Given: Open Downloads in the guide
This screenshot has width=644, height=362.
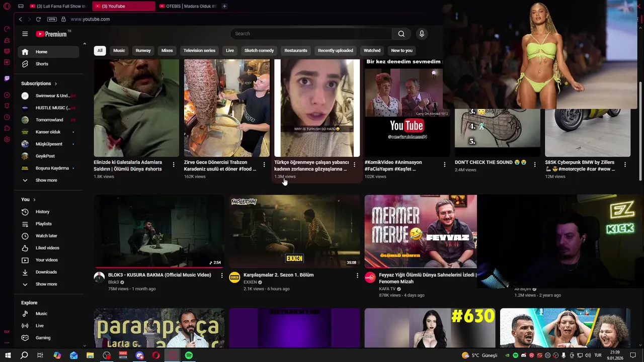Looking at the screenshot, I should coord(48,272).
